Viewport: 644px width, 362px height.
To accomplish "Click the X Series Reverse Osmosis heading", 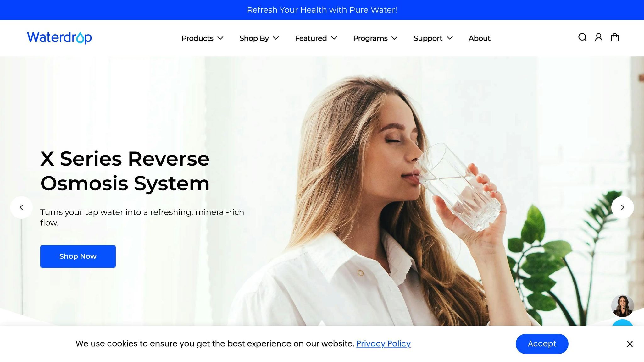I will (125, 171).
